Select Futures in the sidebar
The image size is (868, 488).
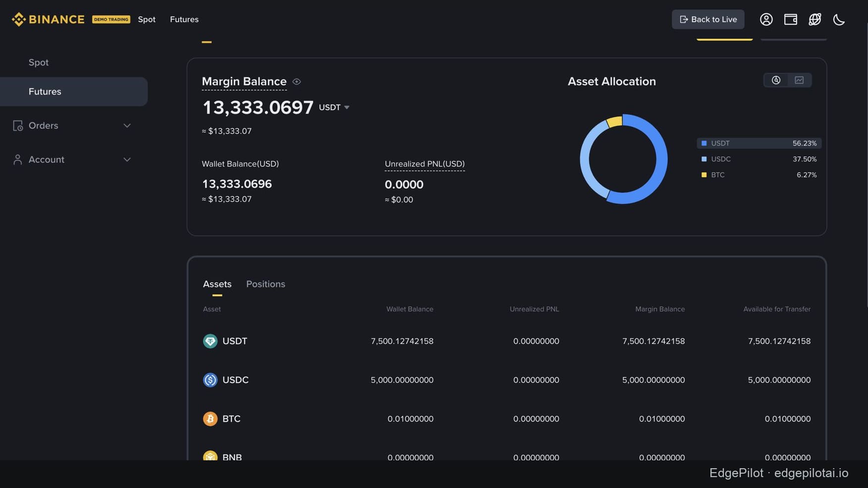pos(74,92)
